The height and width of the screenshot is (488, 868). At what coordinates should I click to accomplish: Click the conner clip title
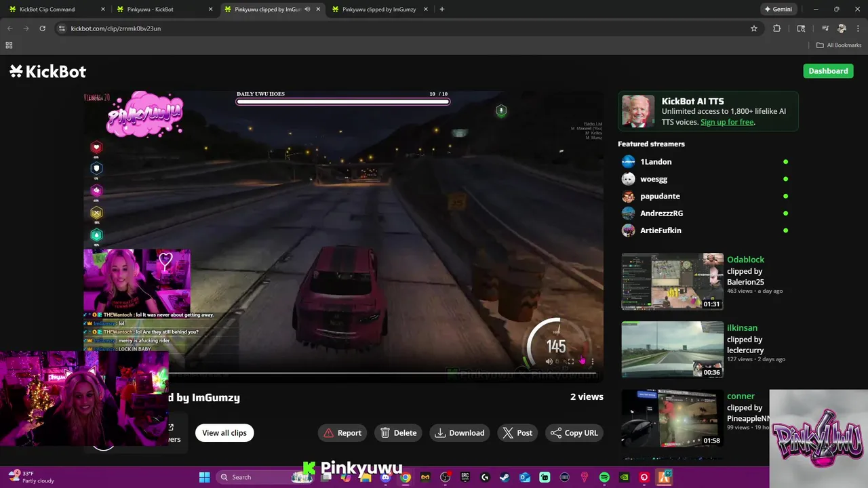[741, 396]
